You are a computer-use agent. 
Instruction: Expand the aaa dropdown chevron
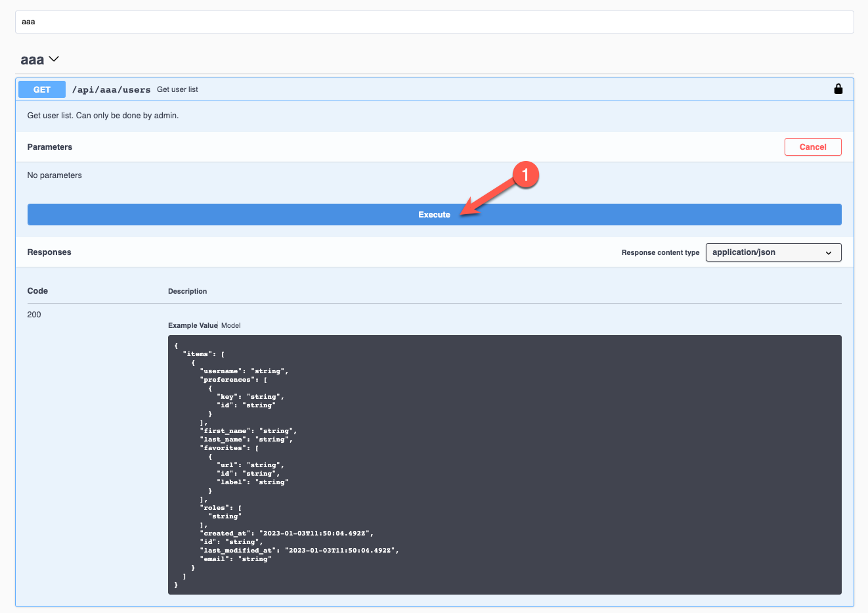click(54, 59)
